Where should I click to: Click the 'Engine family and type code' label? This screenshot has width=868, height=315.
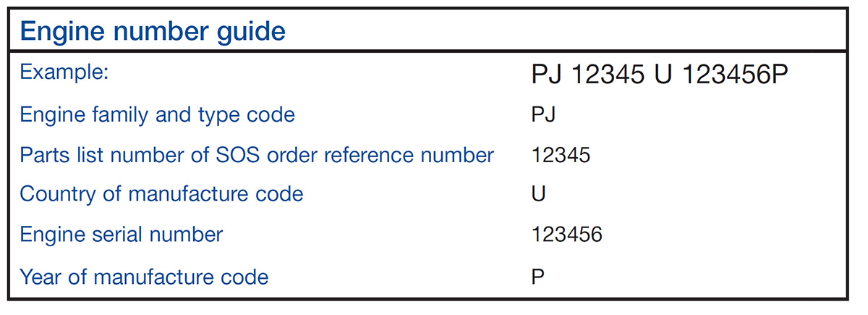157,114
